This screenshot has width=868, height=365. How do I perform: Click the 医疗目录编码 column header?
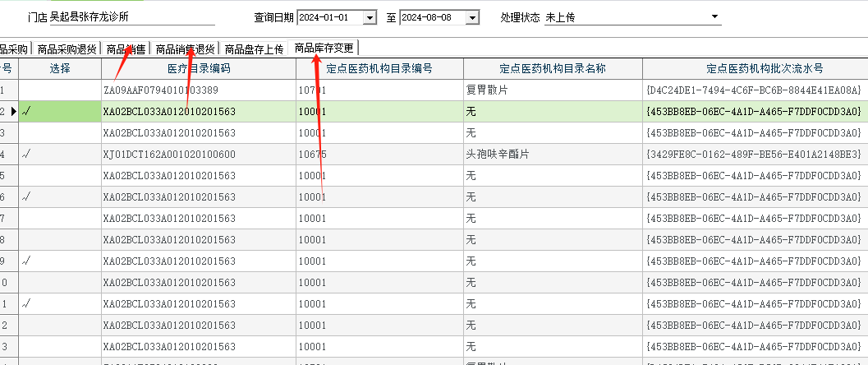198,69
